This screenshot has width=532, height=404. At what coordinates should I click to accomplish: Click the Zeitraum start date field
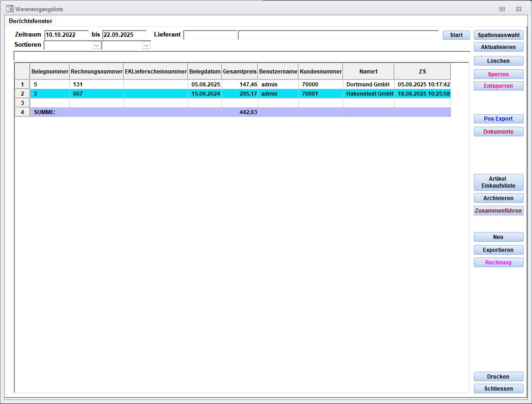coord(66,35)
